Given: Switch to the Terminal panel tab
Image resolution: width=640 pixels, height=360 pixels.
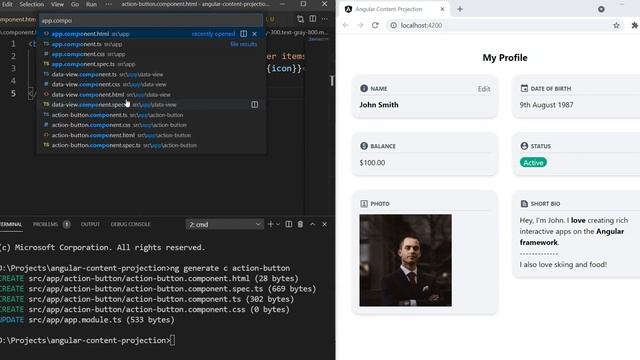Looking at the screenshot, I should pyautogui.click(x=11, y=224).
